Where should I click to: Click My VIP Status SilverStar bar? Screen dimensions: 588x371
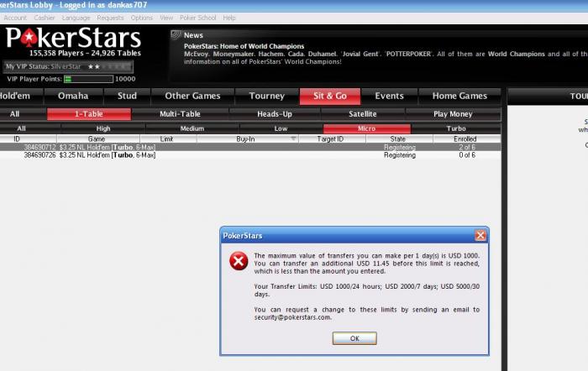68,66
